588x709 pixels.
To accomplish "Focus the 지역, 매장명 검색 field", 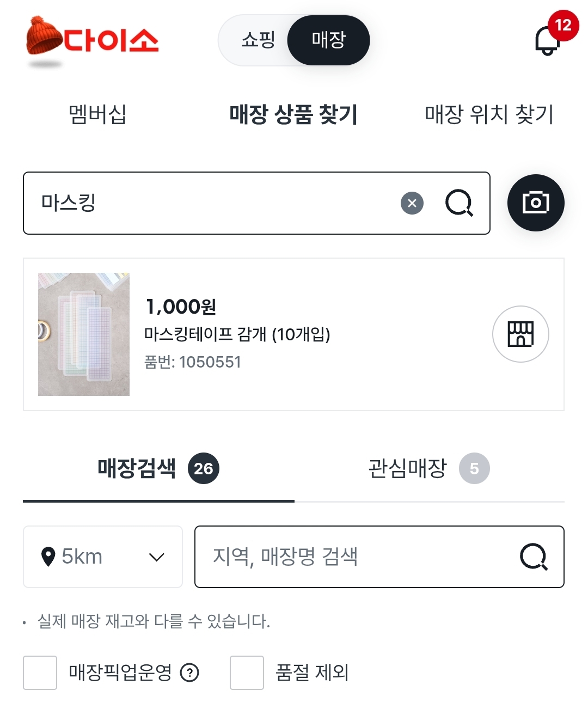I will click(x=354, y=557).
